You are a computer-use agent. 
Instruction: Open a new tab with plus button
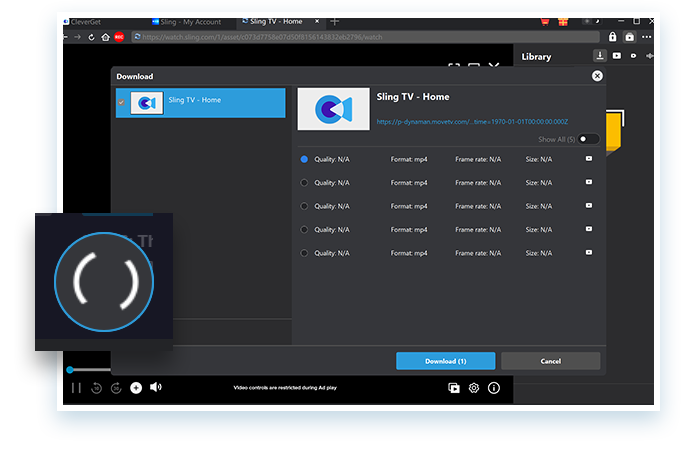click(x=335, y=21)
